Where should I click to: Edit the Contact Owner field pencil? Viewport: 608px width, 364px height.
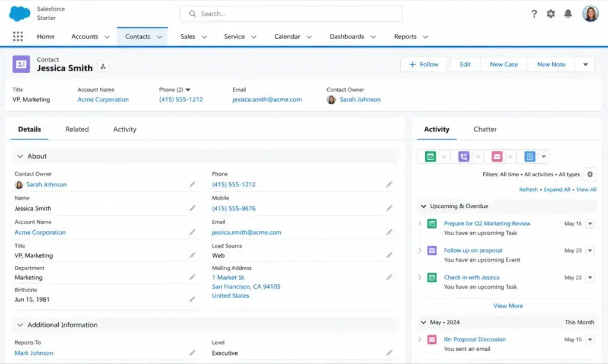click(192, 185)
